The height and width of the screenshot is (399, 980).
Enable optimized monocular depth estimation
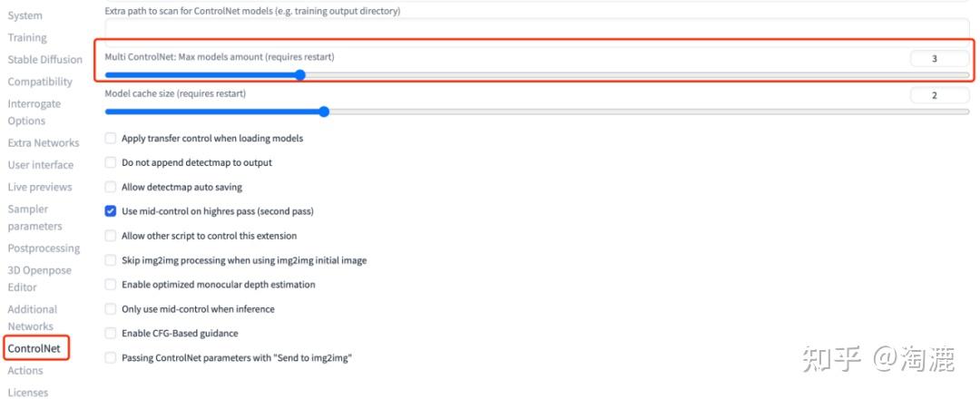click(x=111, y=285)
